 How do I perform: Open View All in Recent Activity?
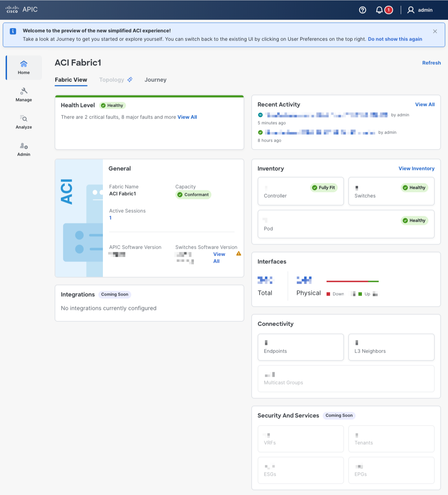coord(425,105)
